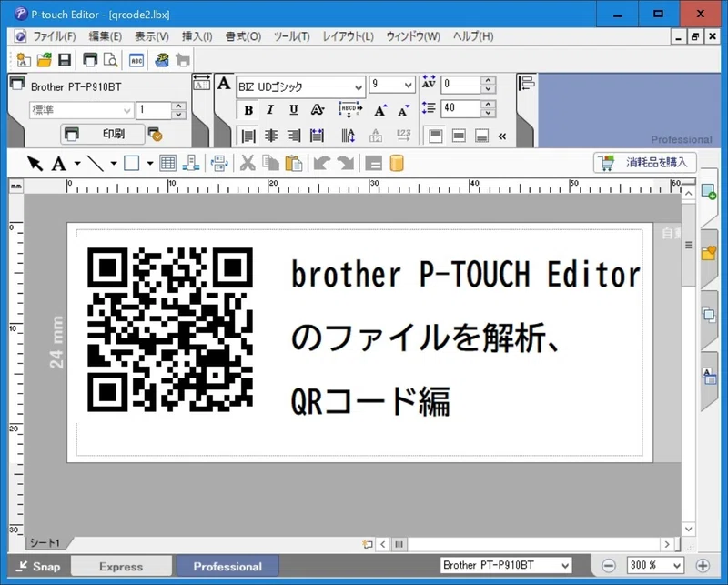
Task: Click the Professional mode button
Action: [x=227, y=567]
